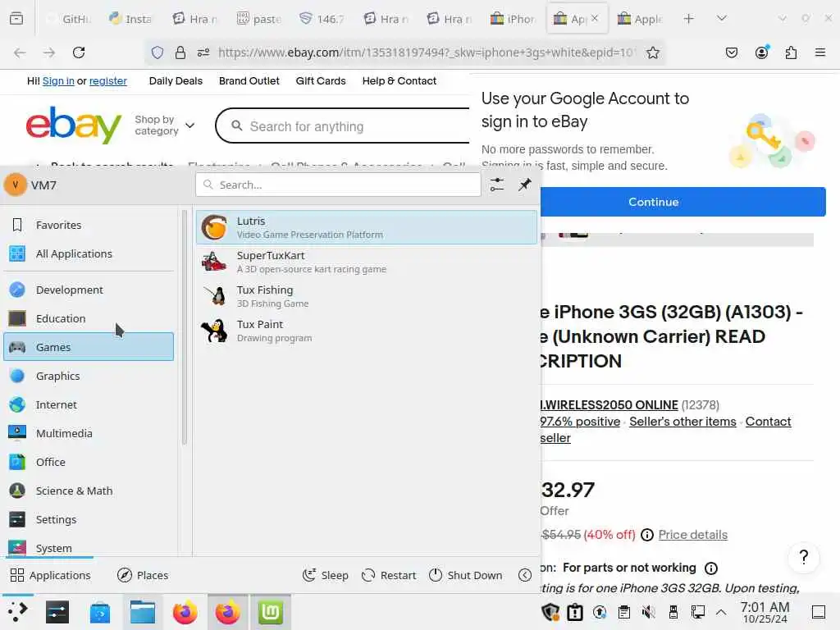Open Discover software store from taskbar

tap(99, 612)
